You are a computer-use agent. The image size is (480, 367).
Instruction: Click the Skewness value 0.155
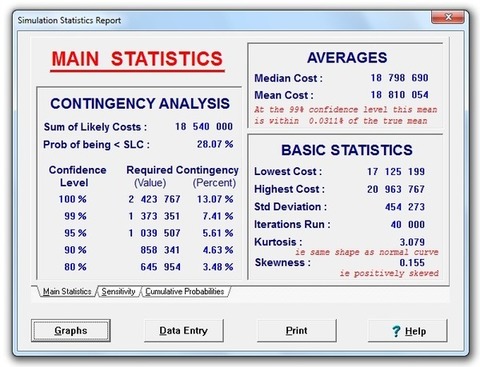(412, 263)
